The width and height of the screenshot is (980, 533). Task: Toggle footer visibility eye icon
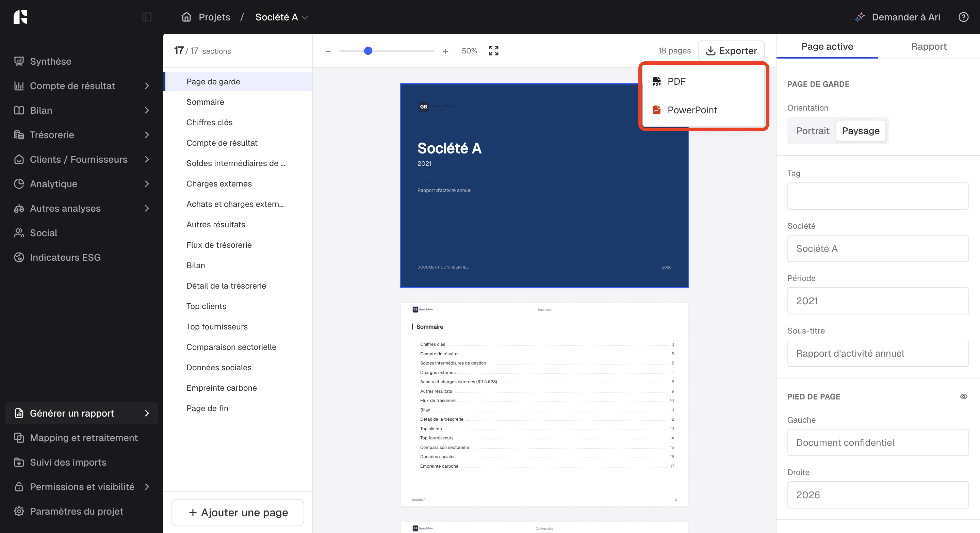click(963, 397)
